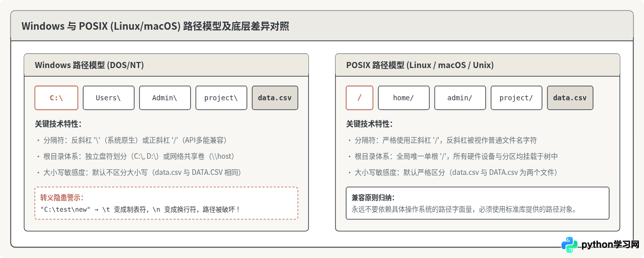Click the 'python学习网' site label
The image size is (644, 258).
pyautogui.click(x=610, y=245)
